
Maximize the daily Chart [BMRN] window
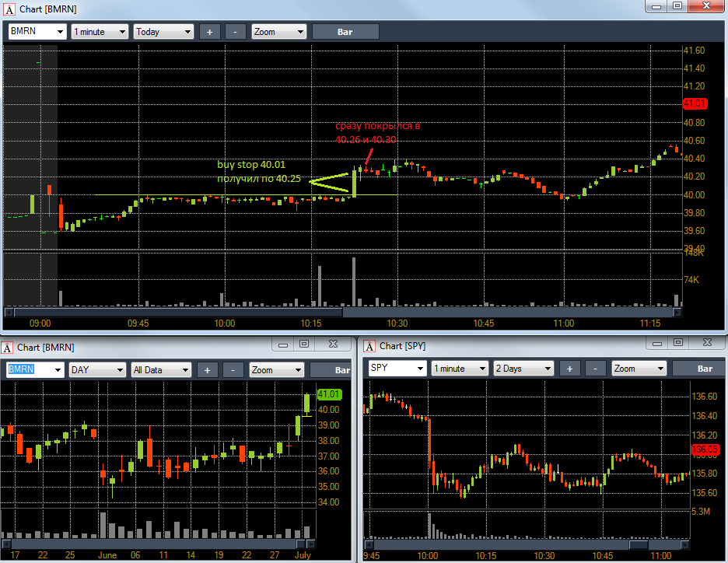click(304, 344)
